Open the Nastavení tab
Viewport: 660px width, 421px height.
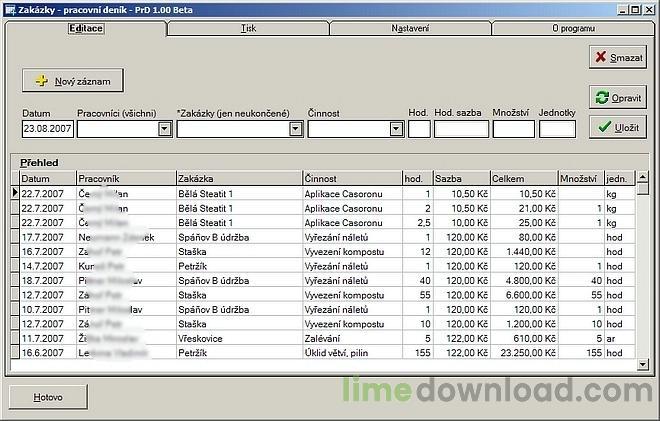click(410, 28)
